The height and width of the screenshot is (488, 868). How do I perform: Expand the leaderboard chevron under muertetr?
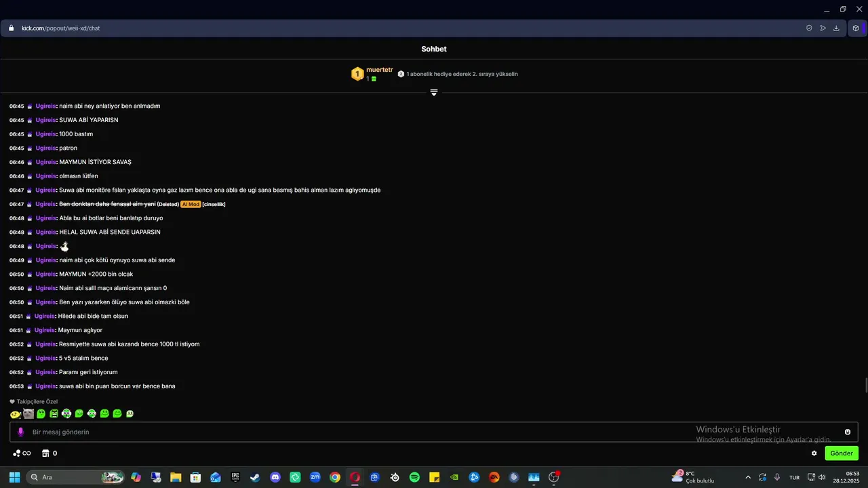pyautogui.click(x=434, y=92)
